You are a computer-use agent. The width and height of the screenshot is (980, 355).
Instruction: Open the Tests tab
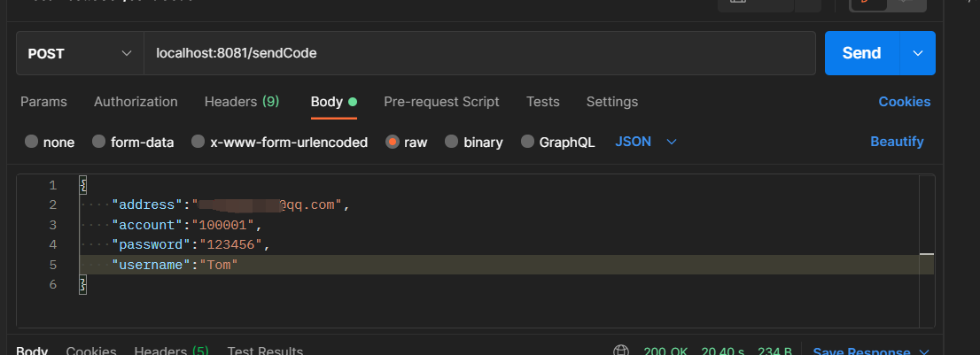[x=542, y=102]
